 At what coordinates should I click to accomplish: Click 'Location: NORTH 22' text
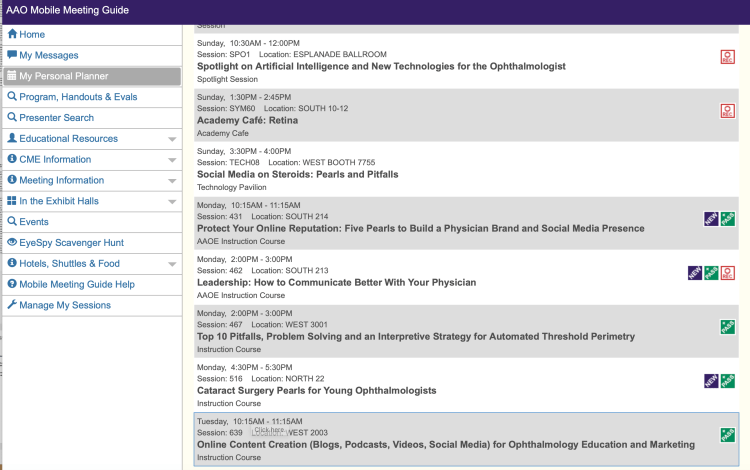tap(287, 379)
